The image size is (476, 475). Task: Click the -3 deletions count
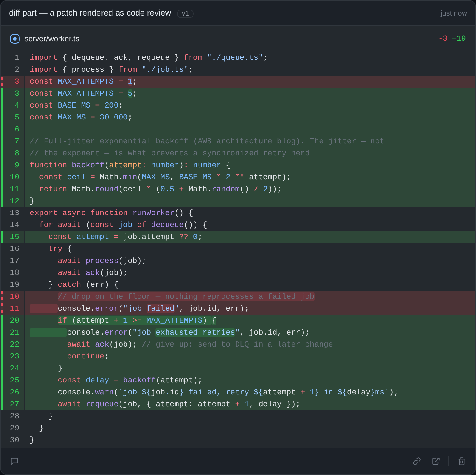[443, 38]
